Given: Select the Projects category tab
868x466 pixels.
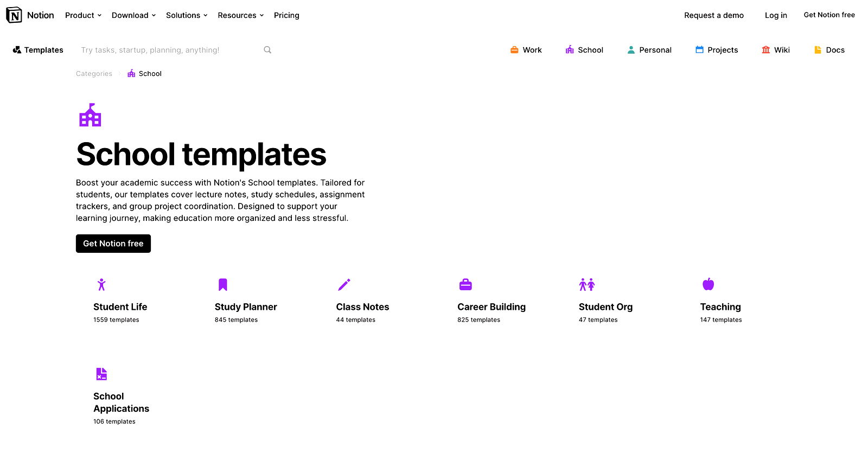Looking at the screenshot, I should pos(717,50).
